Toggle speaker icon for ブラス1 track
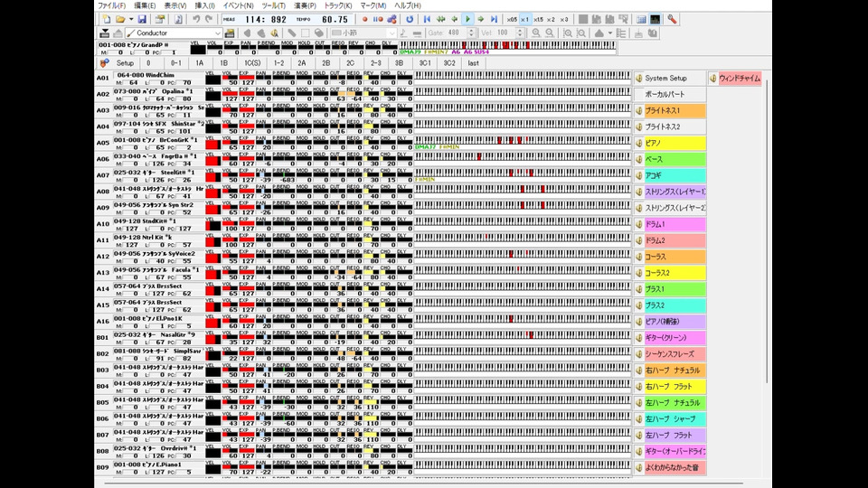 [x=639, y=289]
